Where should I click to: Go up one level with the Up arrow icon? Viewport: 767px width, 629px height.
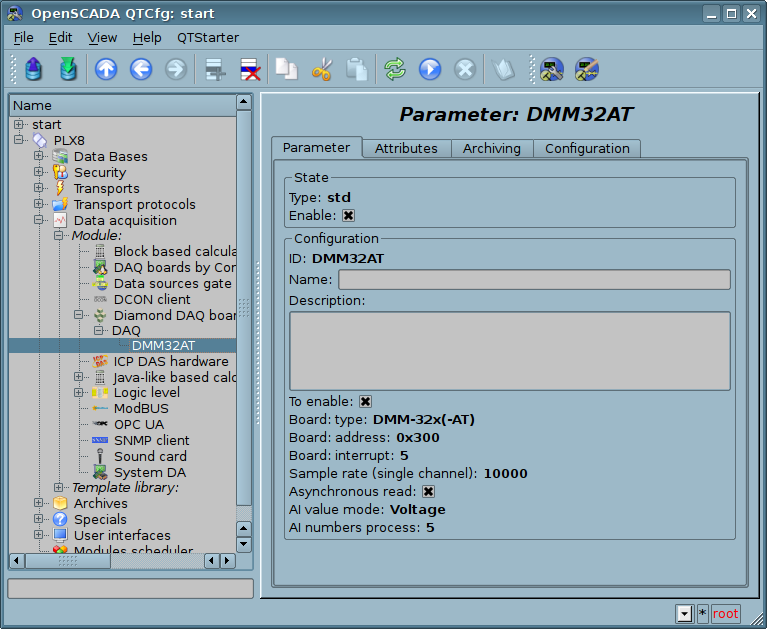106,69
